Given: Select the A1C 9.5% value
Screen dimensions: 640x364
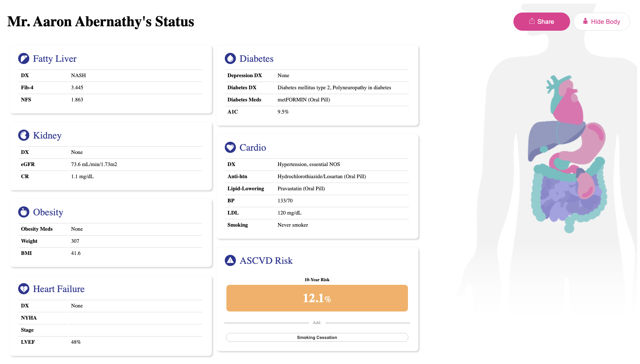Looking at the screenshot, I should 283,112.
